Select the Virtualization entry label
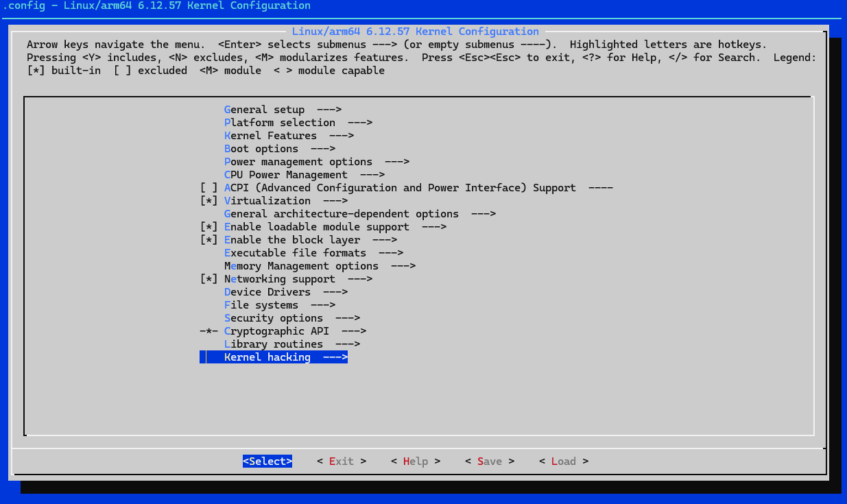847x504 pixels. pyautogui.click(x=267, y=201)
